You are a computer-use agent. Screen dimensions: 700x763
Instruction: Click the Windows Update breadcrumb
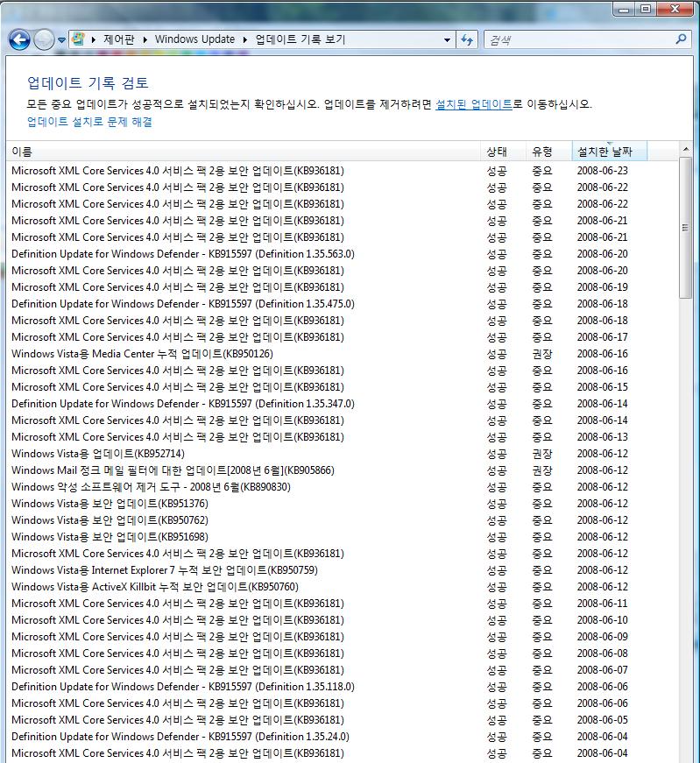194,39
